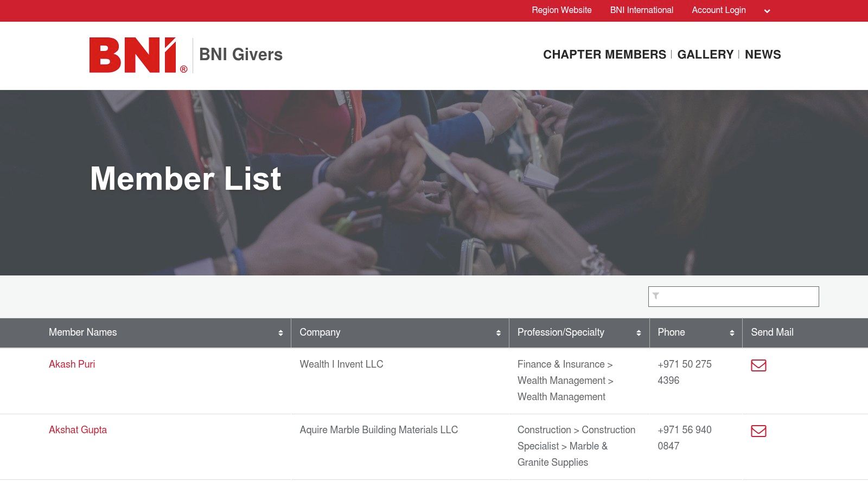The width and height of the screenshot is (868, 488).
Task: Select Account Login
Action: click(718, 10)
